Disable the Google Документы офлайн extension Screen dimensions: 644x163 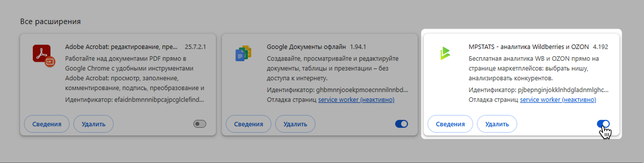[x=401, y=124]
